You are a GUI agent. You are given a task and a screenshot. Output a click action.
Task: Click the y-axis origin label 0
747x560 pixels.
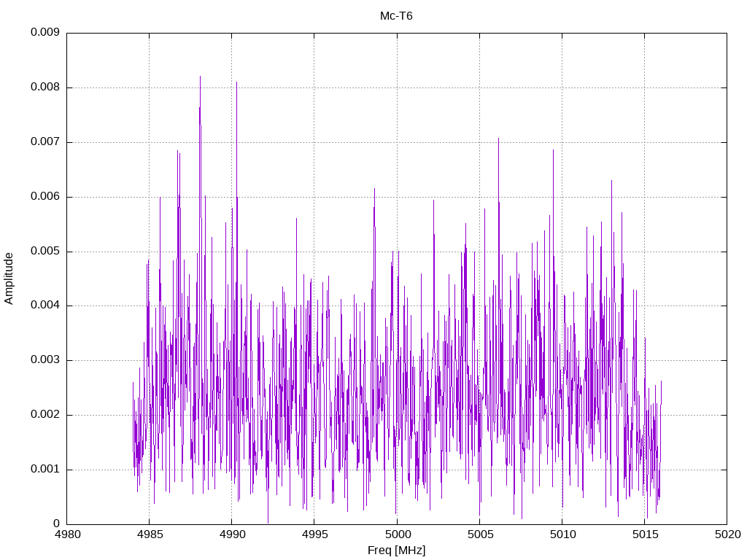click(x=57, y=524)
